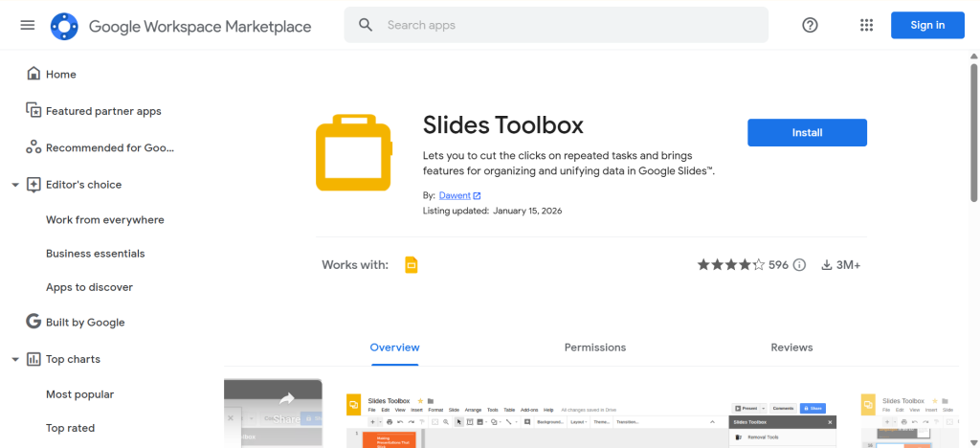Click the Google Slides works-with icon
Image resolution: width=980 pixels, height=448 pixels.
pyautogui.click(x=412, y=265)
